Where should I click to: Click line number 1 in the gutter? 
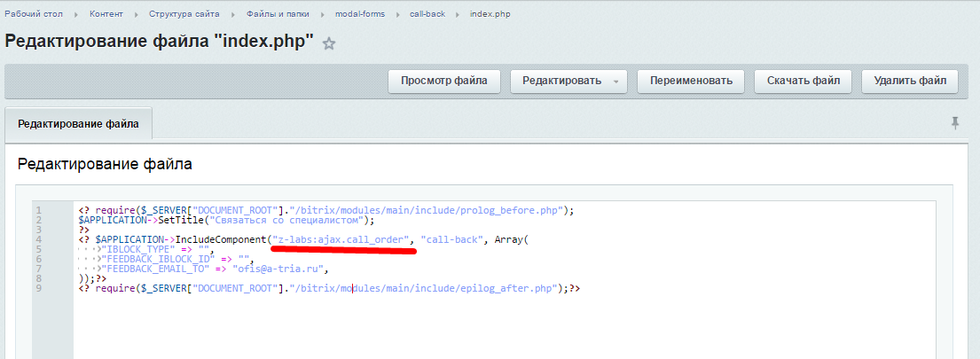click(39, 210)
